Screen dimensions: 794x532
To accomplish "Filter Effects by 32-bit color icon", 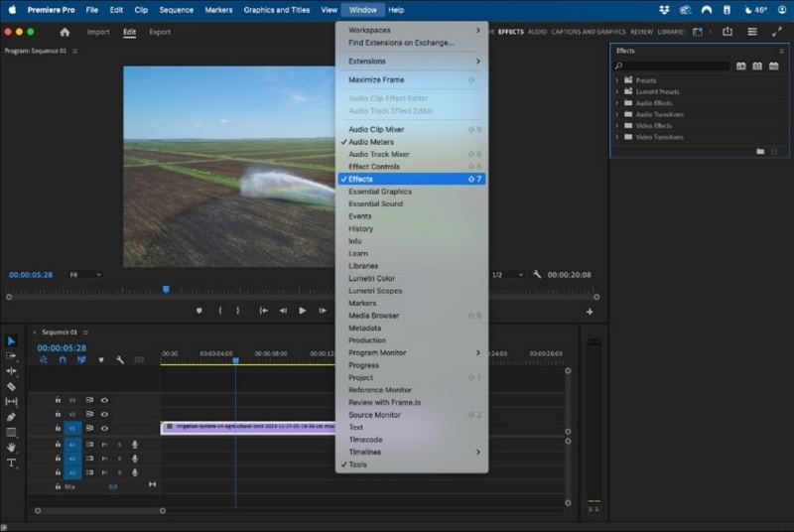I will (757, 66).
